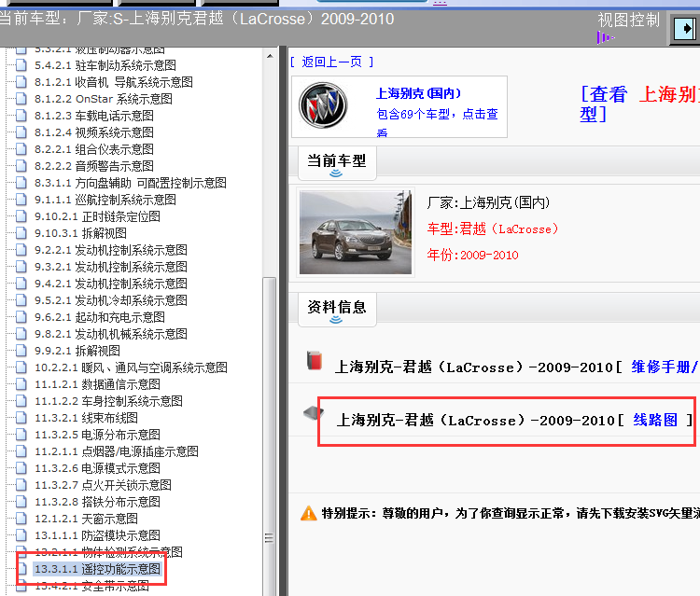The height and width of the screenshot is (596, 700).
Task: Open the 维修手册 repair manual link
Action: 665,367
